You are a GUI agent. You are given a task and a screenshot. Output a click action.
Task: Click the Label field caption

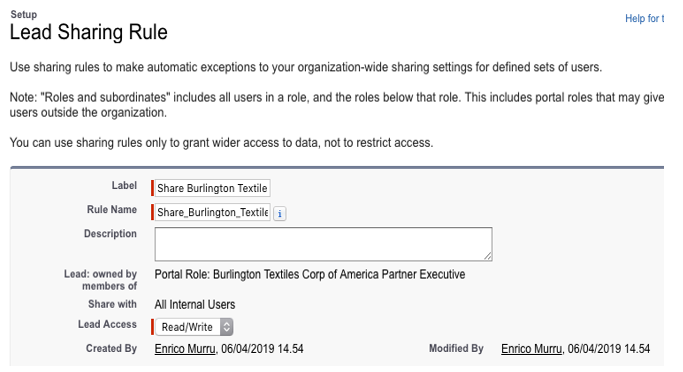coord(124,186)
